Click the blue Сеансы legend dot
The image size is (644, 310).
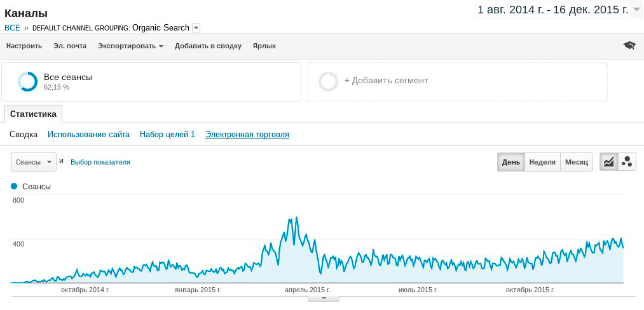tap(15, 187)
